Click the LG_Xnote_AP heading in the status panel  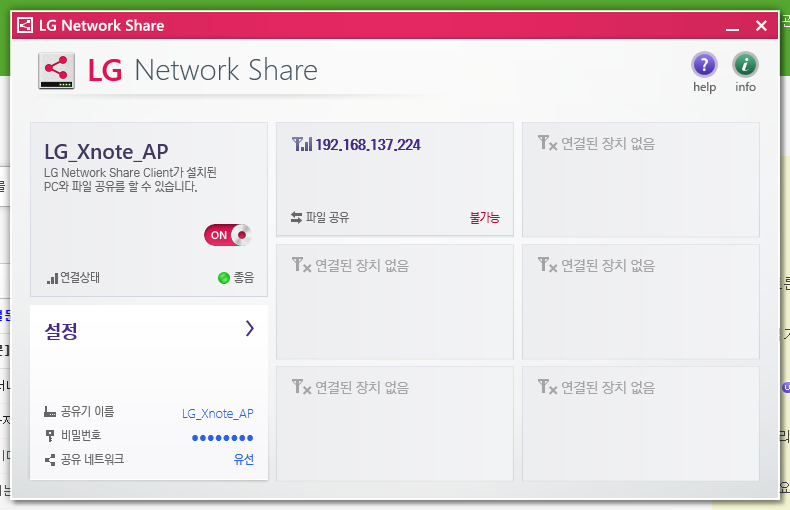(106, 152)
